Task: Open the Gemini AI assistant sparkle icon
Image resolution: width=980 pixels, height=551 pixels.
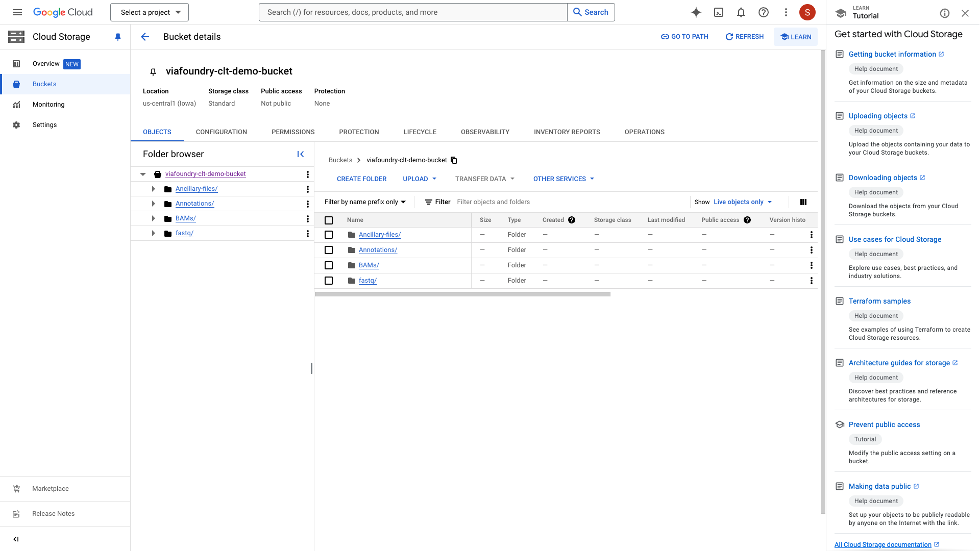Action: (x=696, y=12)
